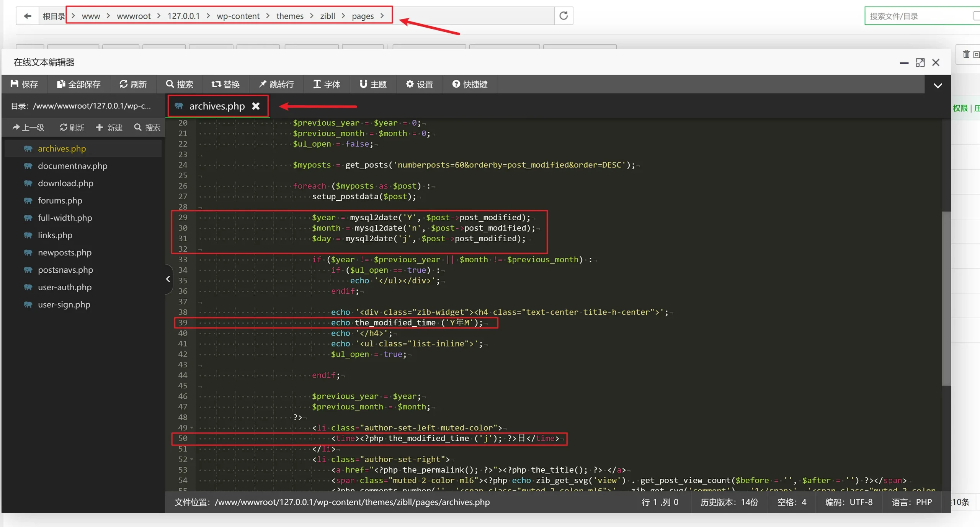Go to zibll in the breadcrumb
Image resolution: width=980 pixels, height=527 pixels.
tap(327, 16)
